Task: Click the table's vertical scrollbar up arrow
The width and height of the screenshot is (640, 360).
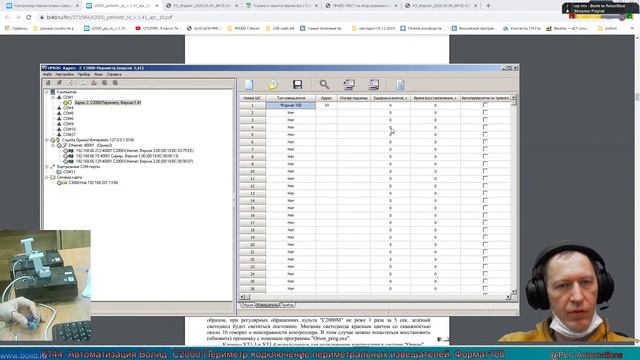Action: coord(513,98)
